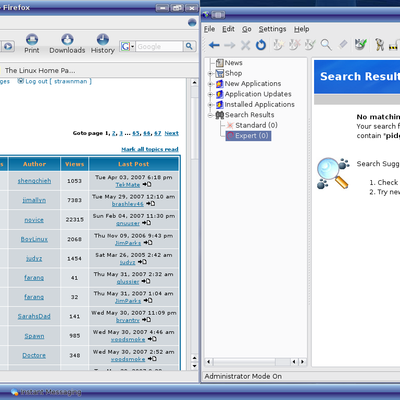Expand the New Applications tree node
The width and height of the screenshot is (400, 400).
coord(210,84)
